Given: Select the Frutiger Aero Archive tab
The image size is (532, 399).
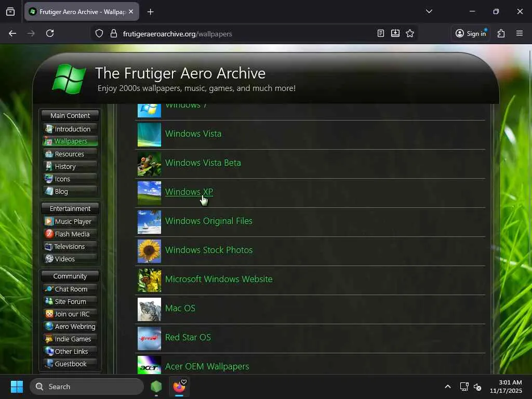Looking at the screenshot, I should 82,11.
